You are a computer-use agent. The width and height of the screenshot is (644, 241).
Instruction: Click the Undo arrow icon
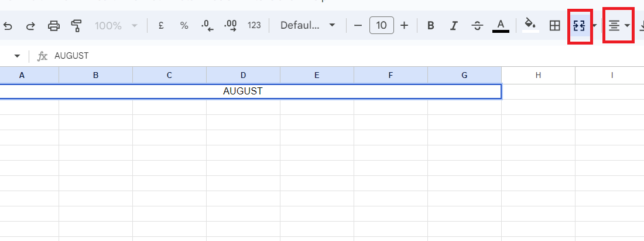pos(8,26)
